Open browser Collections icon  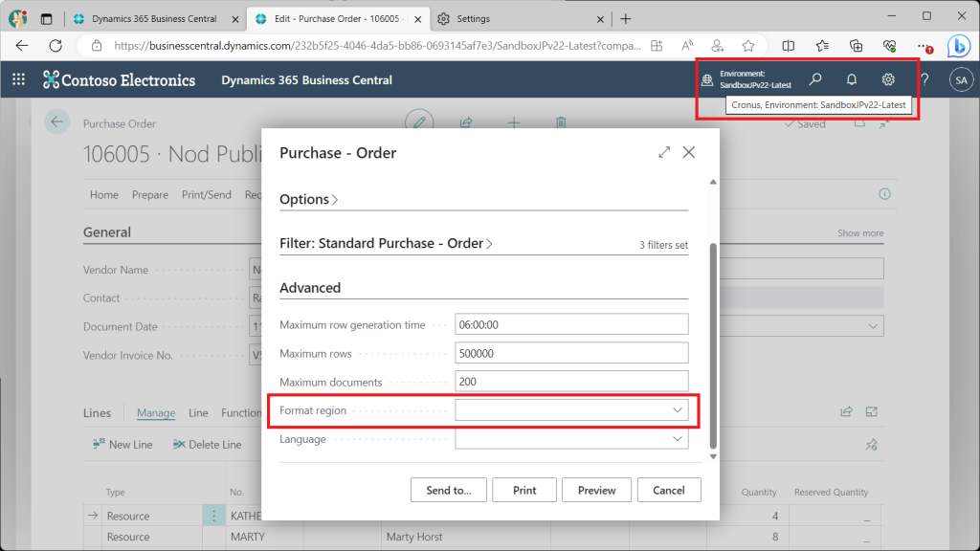857,46
